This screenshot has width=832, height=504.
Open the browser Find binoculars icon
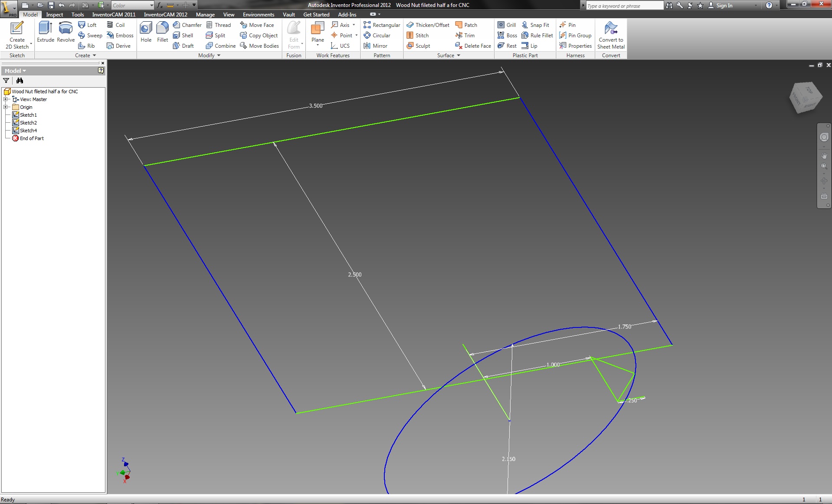pos(20,80)
